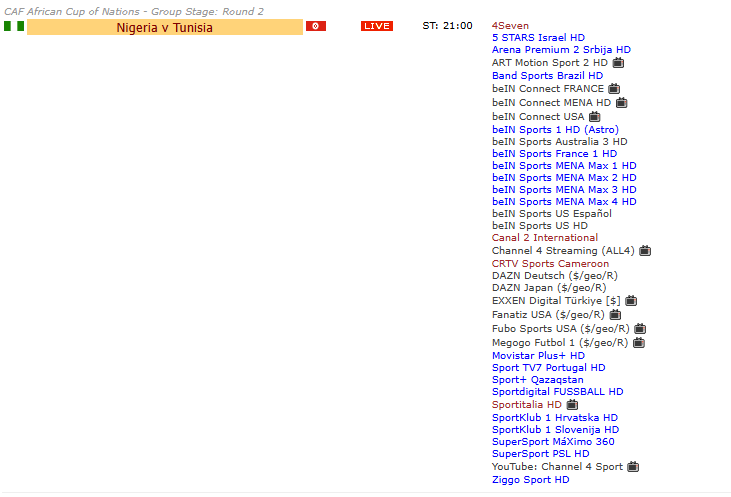Open SuperSport MáXimo 360 channel
This screenshot has width=731, height=497.
(x=553, y=442)
